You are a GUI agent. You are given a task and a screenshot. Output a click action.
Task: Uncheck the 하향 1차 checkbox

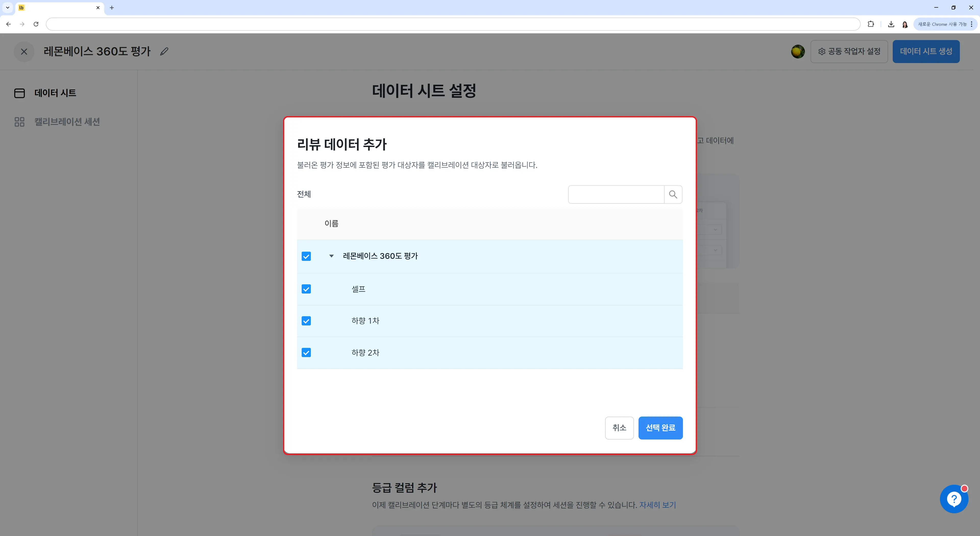click(x=306, y=321)
